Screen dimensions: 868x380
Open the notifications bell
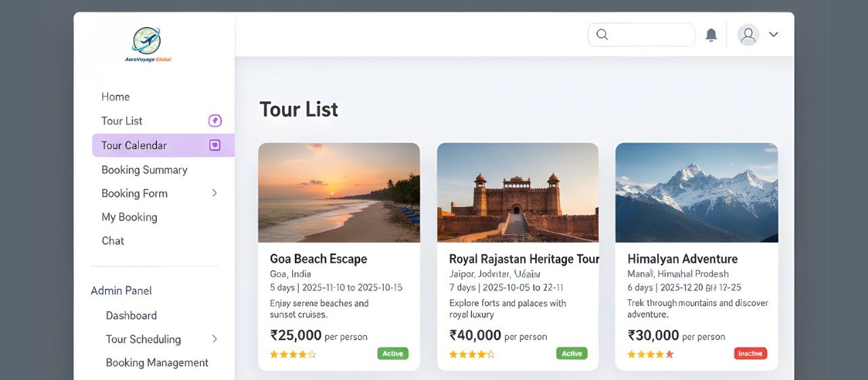click(711, 35)
